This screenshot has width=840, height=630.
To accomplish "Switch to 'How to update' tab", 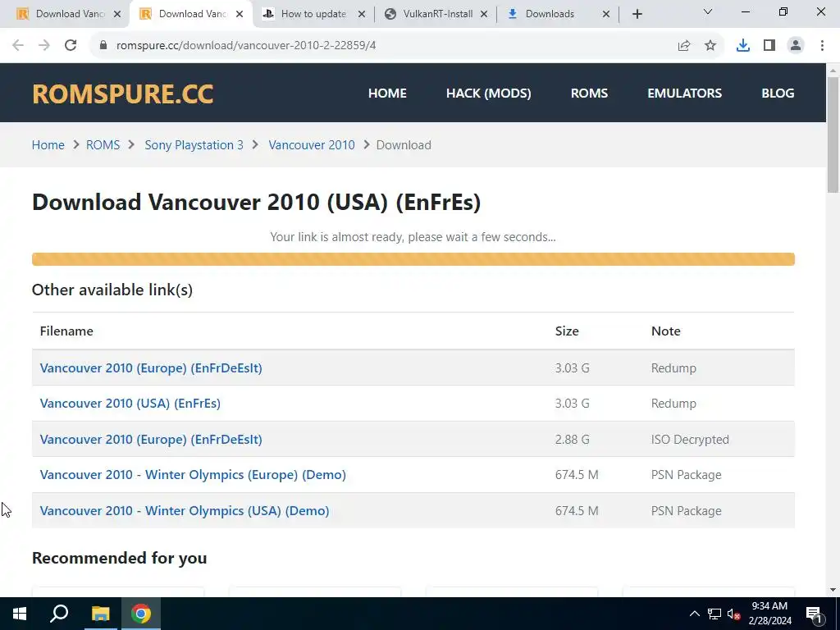I will click(311, 14).
